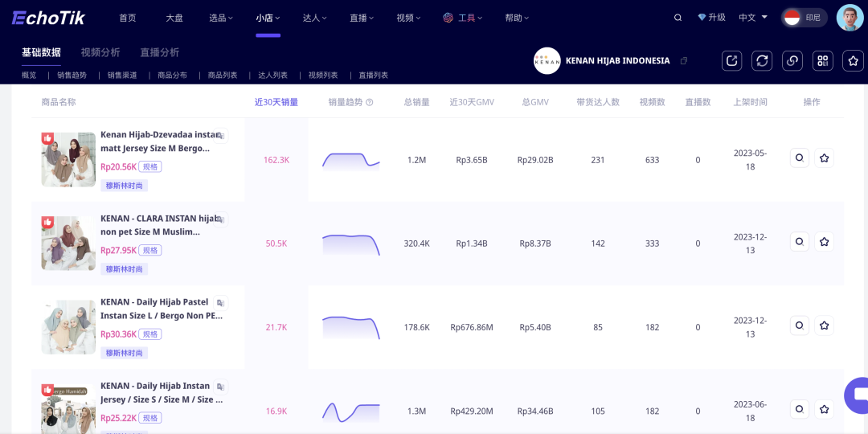This screenshot has height=434, width=868.
Task: Click the QR code grid icon
Action: 823,61
